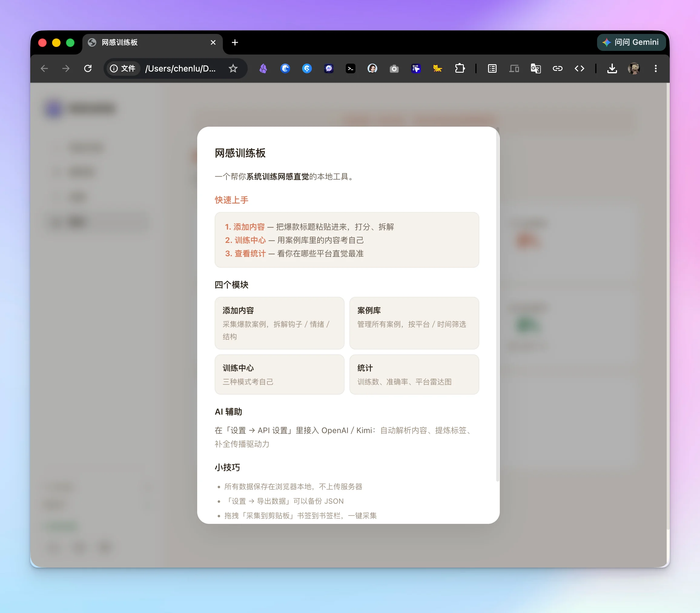The height and width of the screenshot is (613, 700).
Task: Open the terminal prompt extension icon
Action: pos(351,68)
